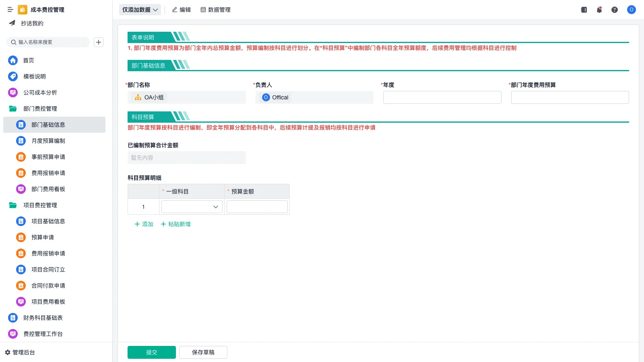This screenshot has width=644, height=362.
Task: Click row number 1 cell
Action: pos(143,207)
